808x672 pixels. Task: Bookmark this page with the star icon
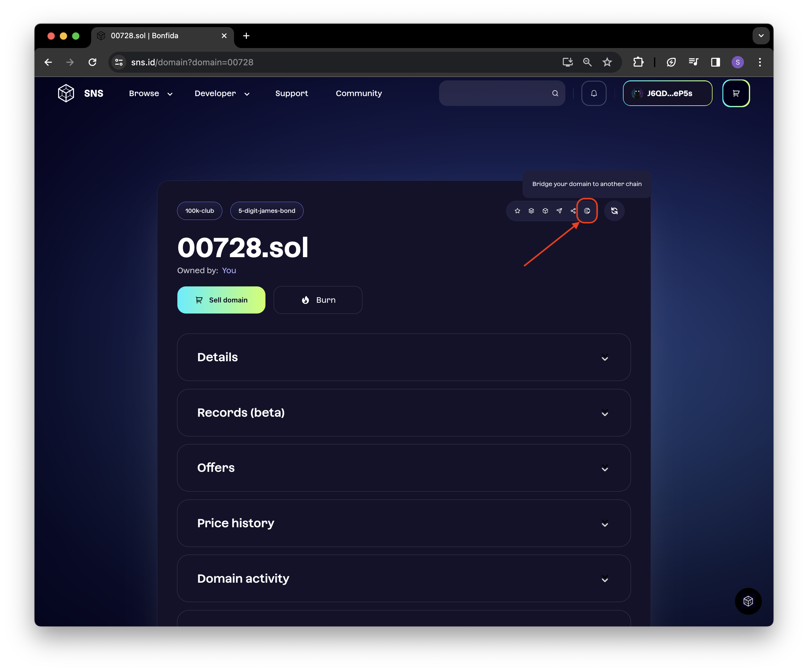click(x=607, y=62)
